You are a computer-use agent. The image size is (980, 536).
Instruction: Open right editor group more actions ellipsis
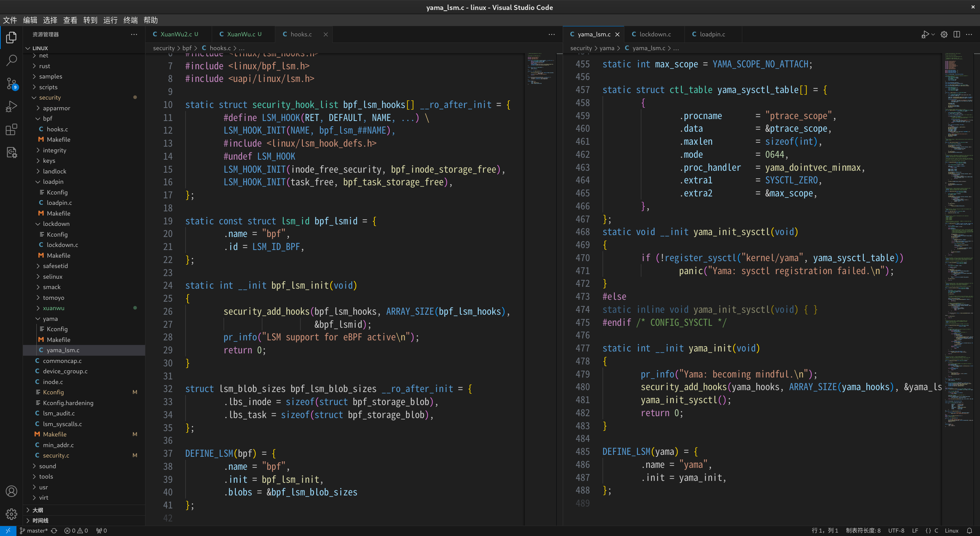click(x=969, y=34)
